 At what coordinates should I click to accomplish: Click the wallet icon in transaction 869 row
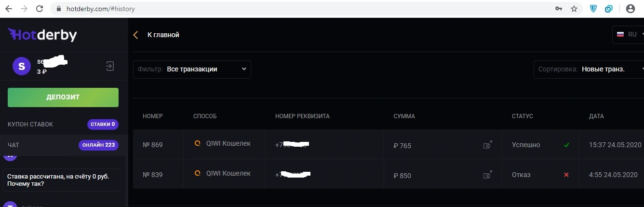(488, 144)
